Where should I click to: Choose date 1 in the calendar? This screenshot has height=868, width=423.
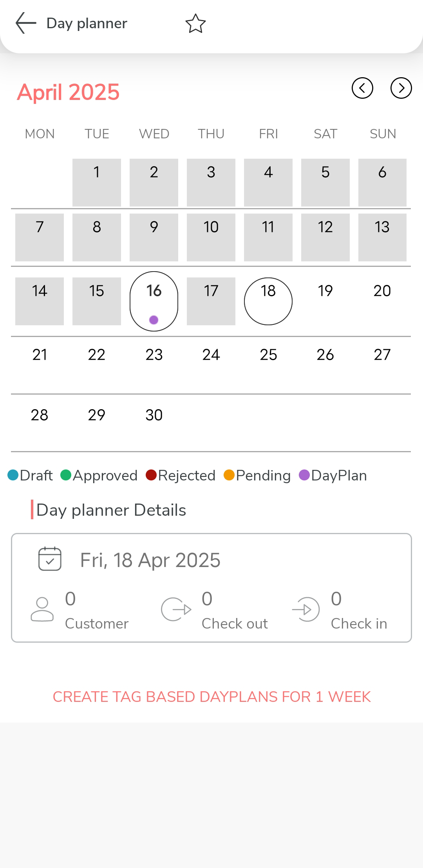pyautogui.click(x=97, y=182)
